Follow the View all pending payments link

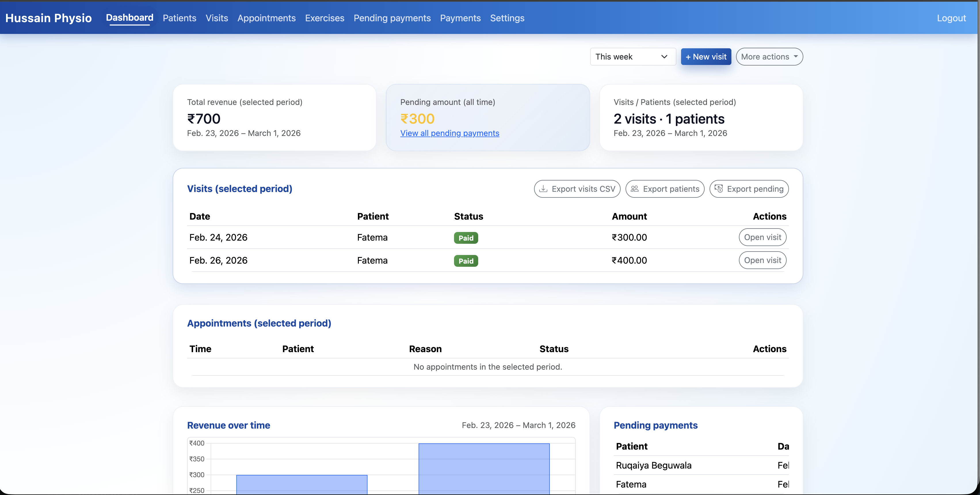pyautogui.click(x=449, y=133)
